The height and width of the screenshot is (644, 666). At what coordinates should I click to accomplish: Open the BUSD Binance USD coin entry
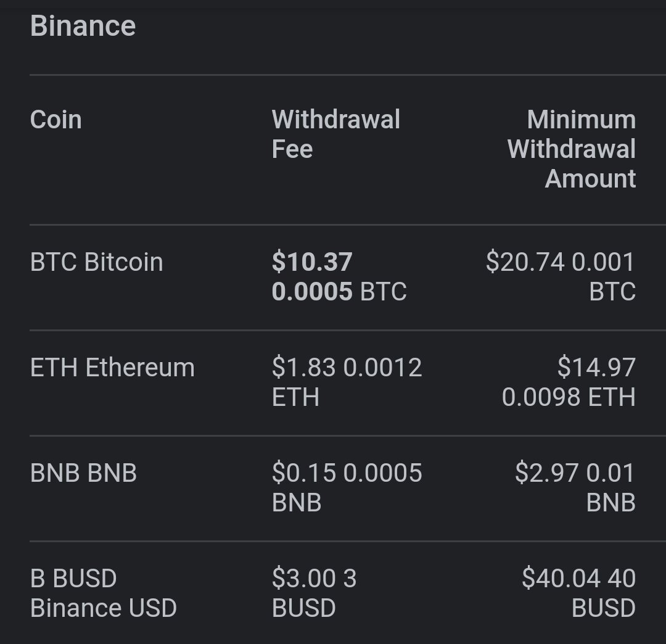[x=103, y=593]
